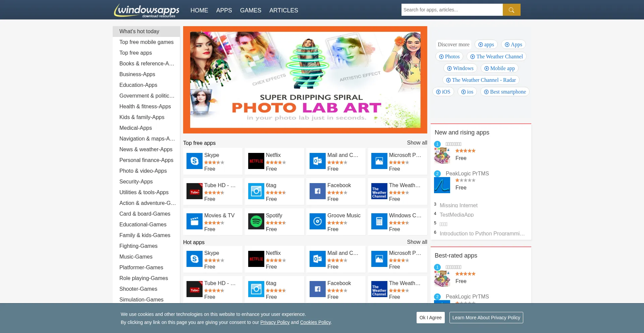Image resolution: width=644 pixels, height=333 pixels.
Task: Click Learn More About Privacy Policy
Action: 486,318
